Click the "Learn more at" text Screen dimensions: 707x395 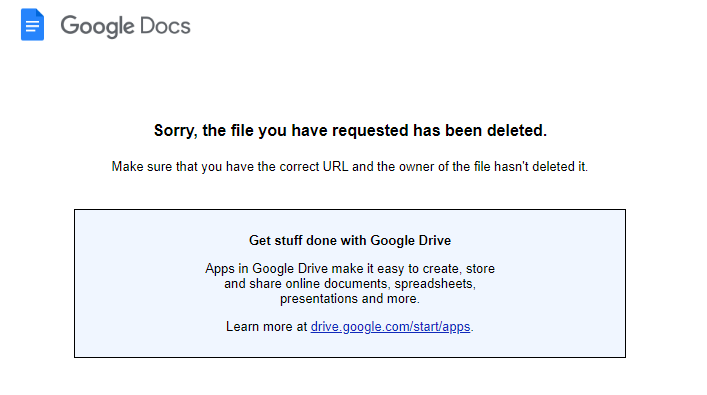point(266,326)
